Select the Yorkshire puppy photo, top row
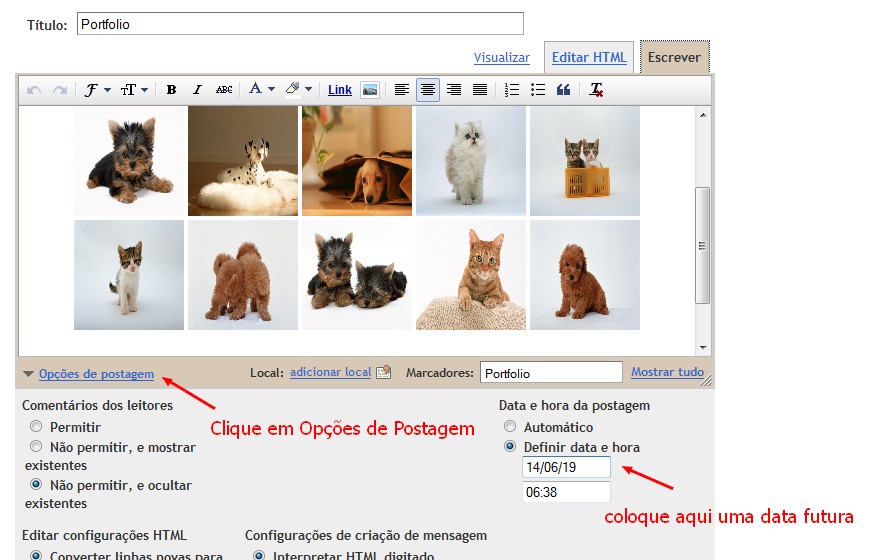 (x=129, y=161)
